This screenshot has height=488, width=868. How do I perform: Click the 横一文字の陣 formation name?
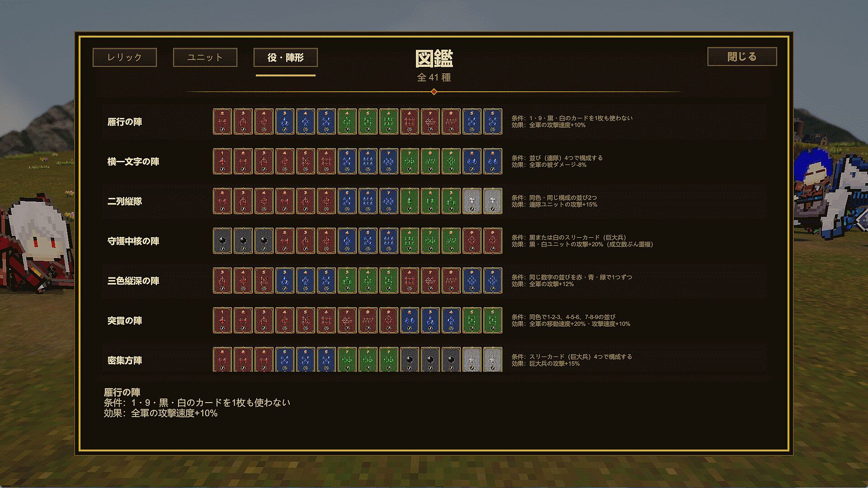coord(133,162)
